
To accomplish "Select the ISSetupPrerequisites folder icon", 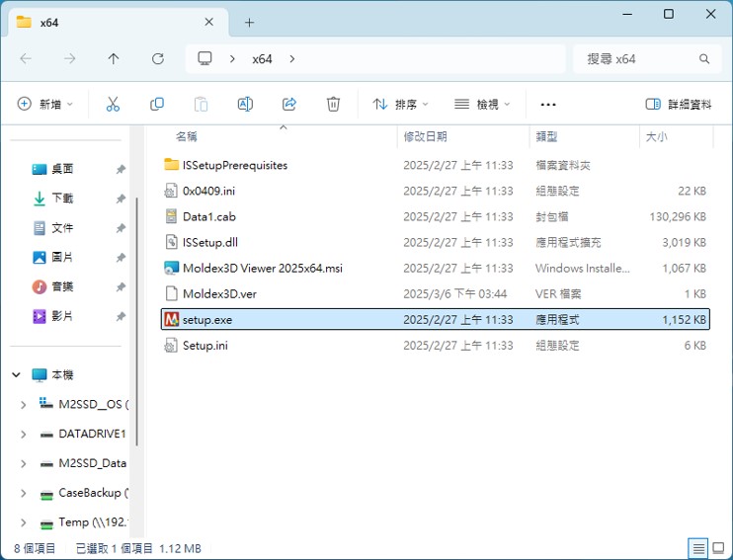I will point(172,165).
